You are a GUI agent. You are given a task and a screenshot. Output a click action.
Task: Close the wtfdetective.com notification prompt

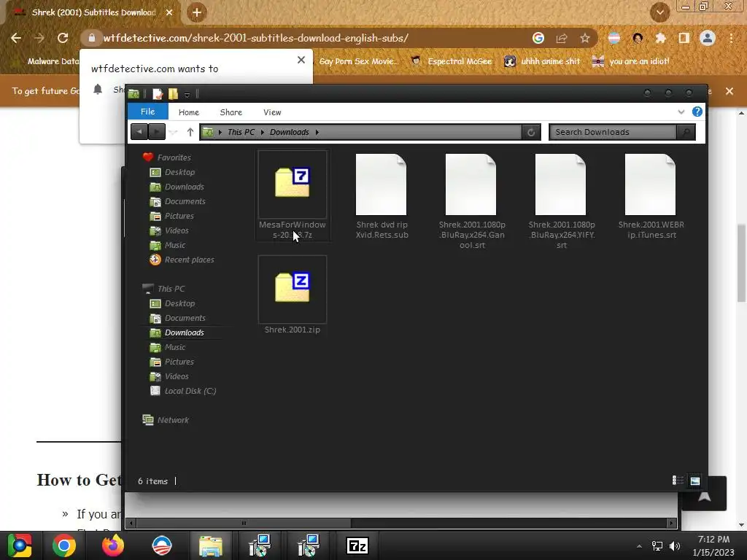pyautogui.click(x=301, y=60)
